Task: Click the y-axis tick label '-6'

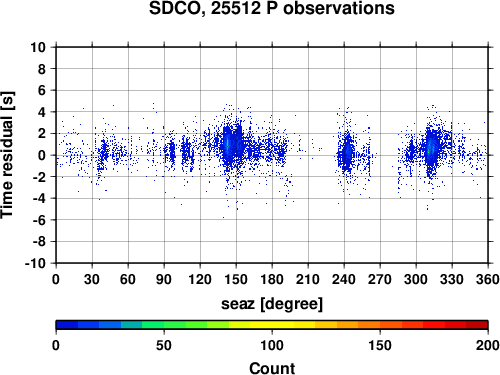Action: pyautogui.click(x=39, y=220)
